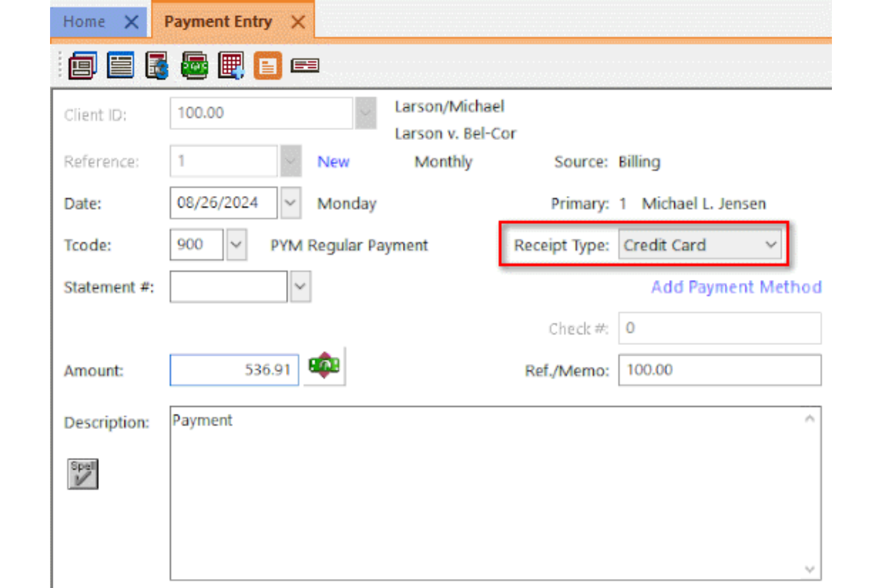The image size is (882, 588).
Task: Select the Payment Entry tab
Action: click(x=218, y=21)
